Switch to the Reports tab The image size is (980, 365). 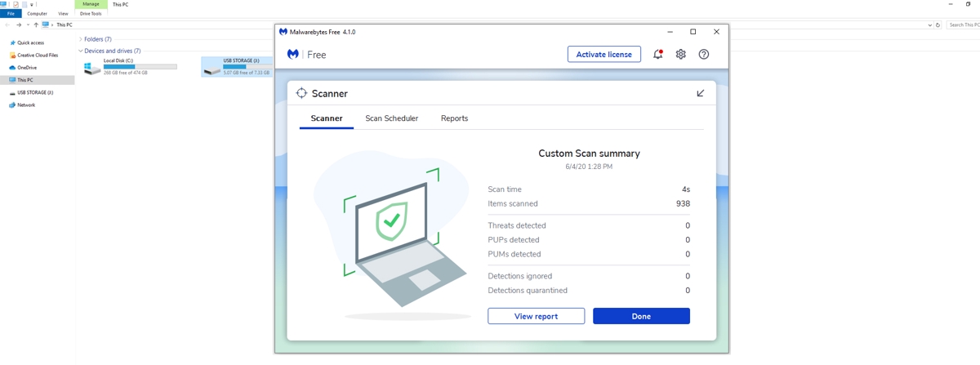pos(454,118)
